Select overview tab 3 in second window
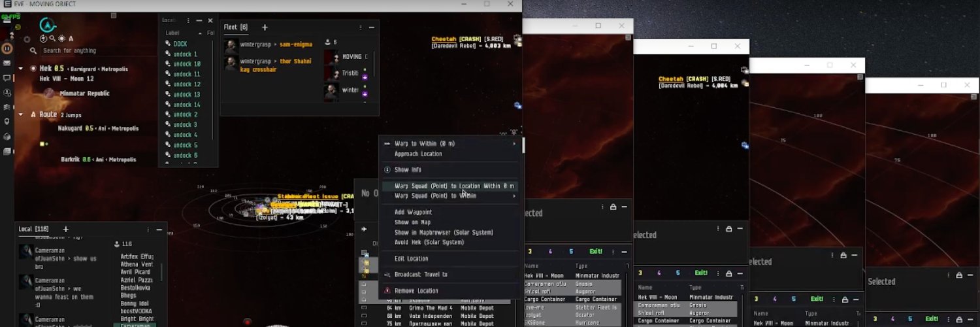The image size is (980, 327). pyautogui.click(x=530, y=251)
